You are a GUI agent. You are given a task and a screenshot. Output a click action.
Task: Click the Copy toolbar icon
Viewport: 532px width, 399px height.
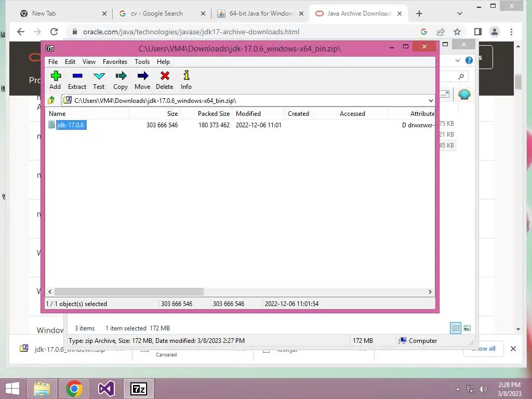(x=121, y=81)
